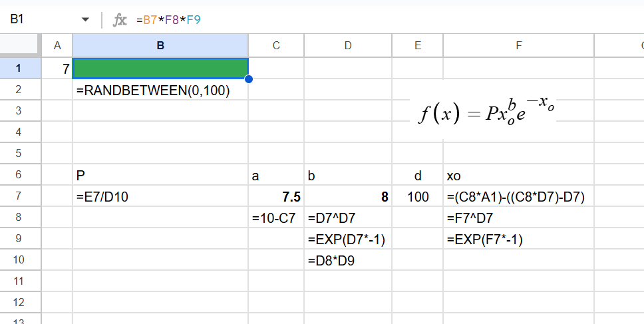The image size is (644, 324).
Task: Click cell with =(C8*A1)-((C8*D7)-D7)
Action: click(519, 196)
